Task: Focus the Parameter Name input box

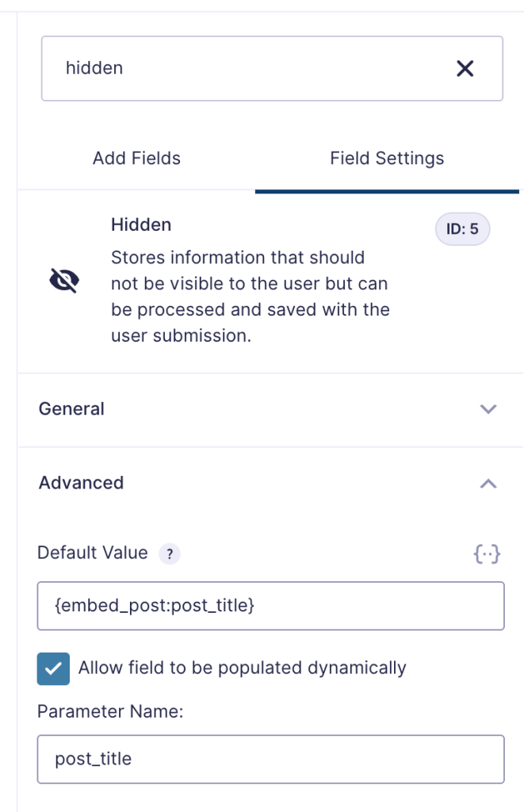Action: 270,759
